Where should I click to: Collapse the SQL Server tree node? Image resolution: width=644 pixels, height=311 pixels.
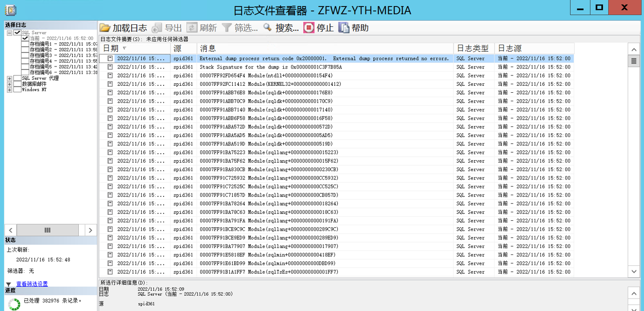pyautogui.click(x=9, y=33)
